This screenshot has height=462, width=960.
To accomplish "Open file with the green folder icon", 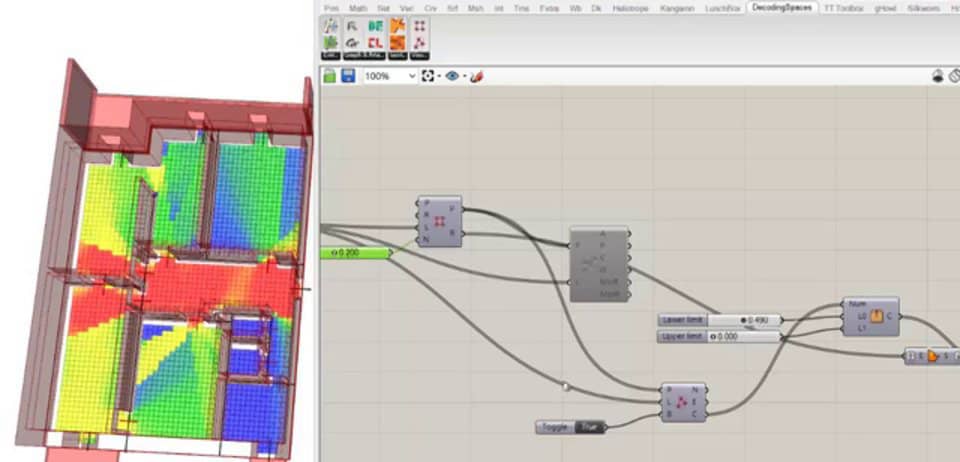I will tap(330, 76).
